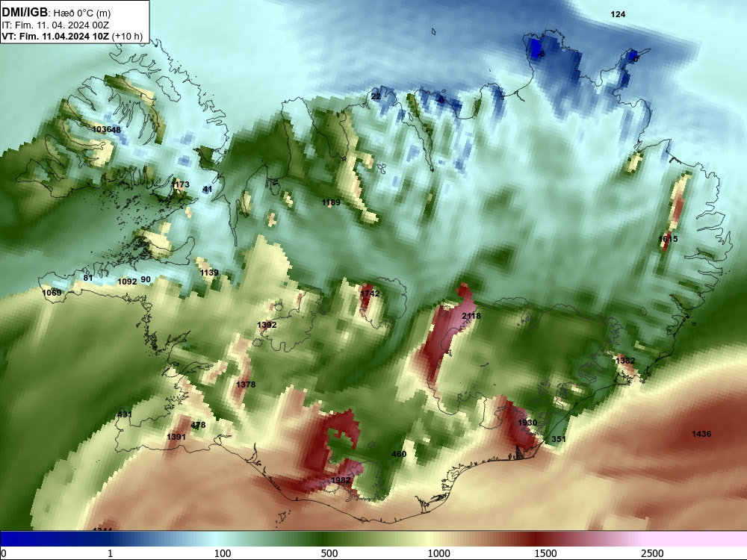The width and height of the screenshot is (747, 560).
Task: Click the map value 431
Action: point(124,414)
